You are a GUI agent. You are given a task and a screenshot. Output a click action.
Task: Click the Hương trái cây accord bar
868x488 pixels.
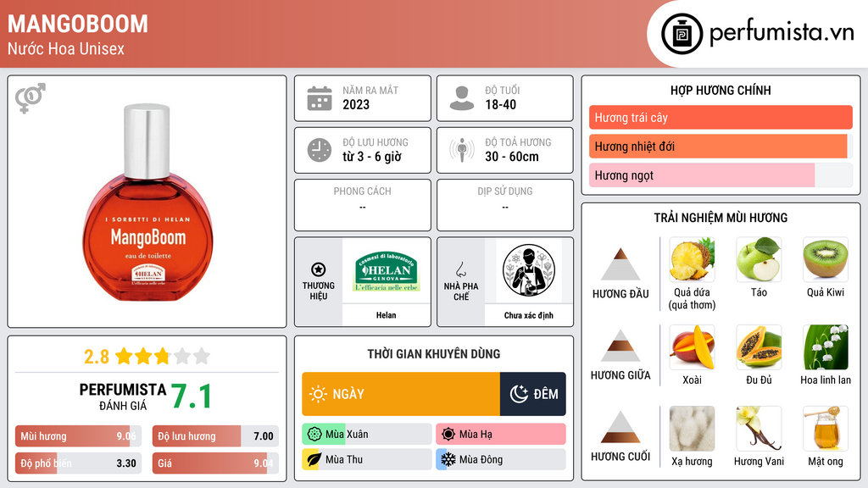[721, 117]
